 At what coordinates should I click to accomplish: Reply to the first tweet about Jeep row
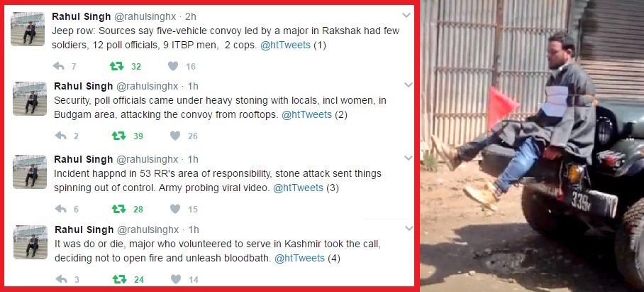(59, 66)
